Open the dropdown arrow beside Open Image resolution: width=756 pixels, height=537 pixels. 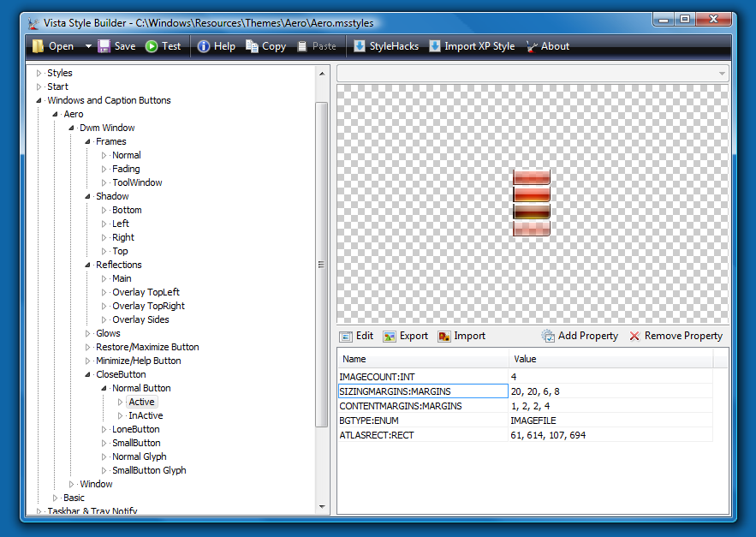88,46
